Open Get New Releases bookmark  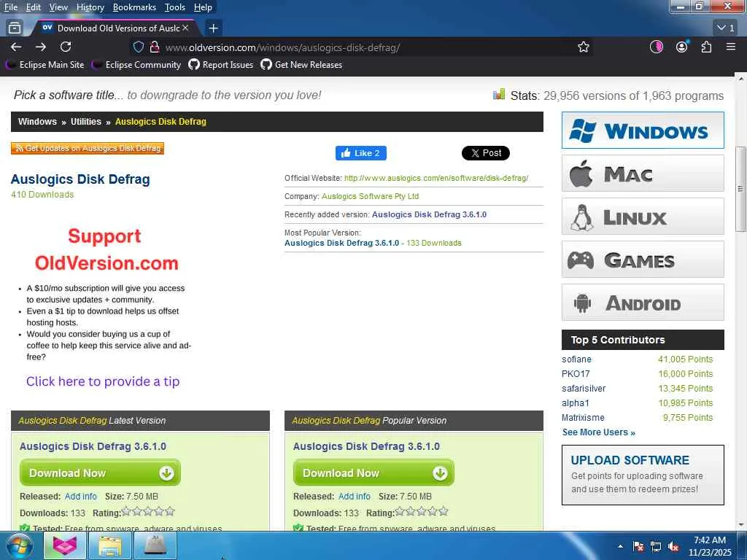pos(301,65)
